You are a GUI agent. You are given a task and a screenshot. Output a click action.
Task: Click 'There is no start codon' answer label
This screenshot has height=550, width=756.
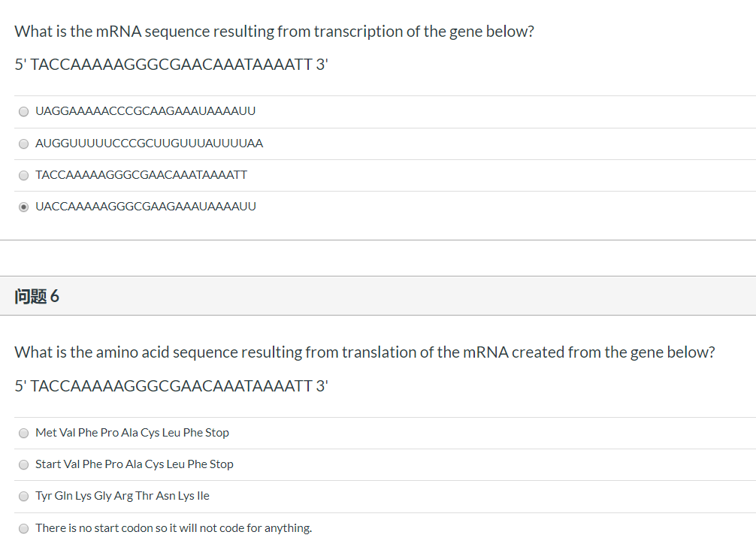pos(174,527)
